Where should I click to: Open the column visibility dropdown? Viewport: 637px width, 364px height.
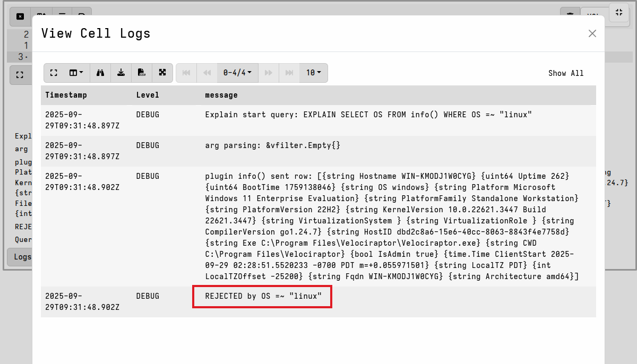point(76,73)
